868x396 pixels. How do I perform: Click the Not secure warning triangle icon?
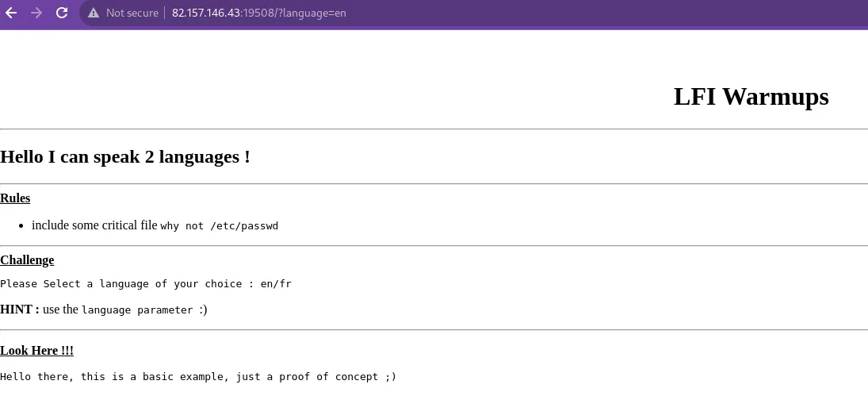click(x=94, y=13)
